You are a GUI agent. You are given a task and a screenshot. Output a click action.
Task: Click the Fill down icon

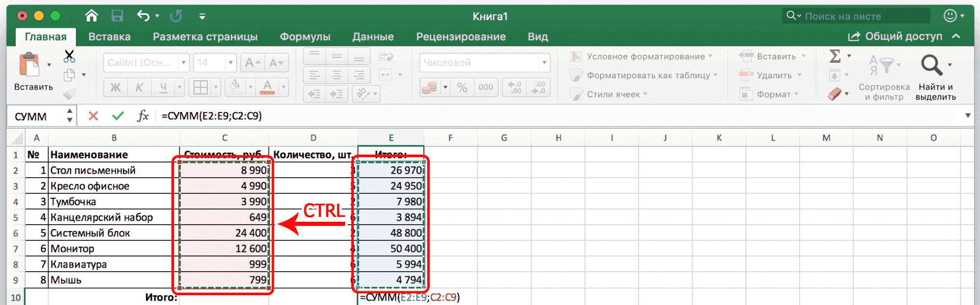[834, 75]
